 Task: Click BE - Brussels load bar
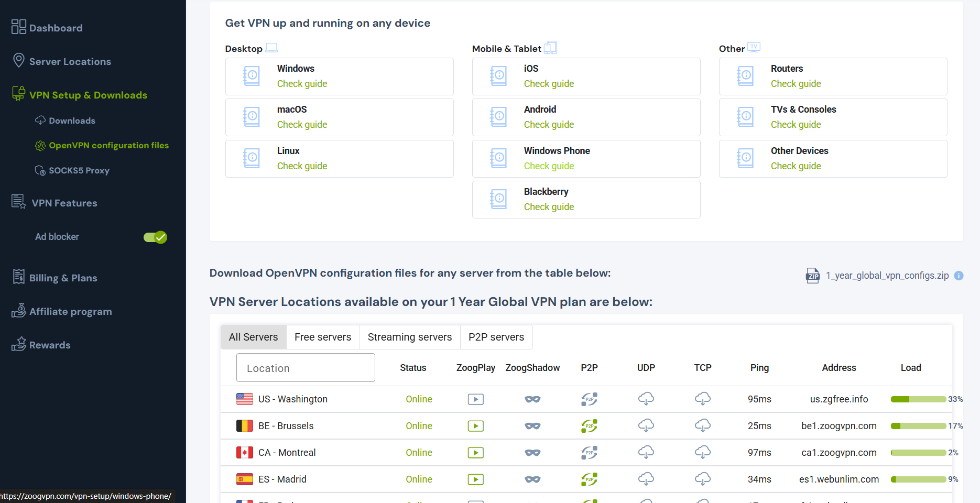(918, 426)
